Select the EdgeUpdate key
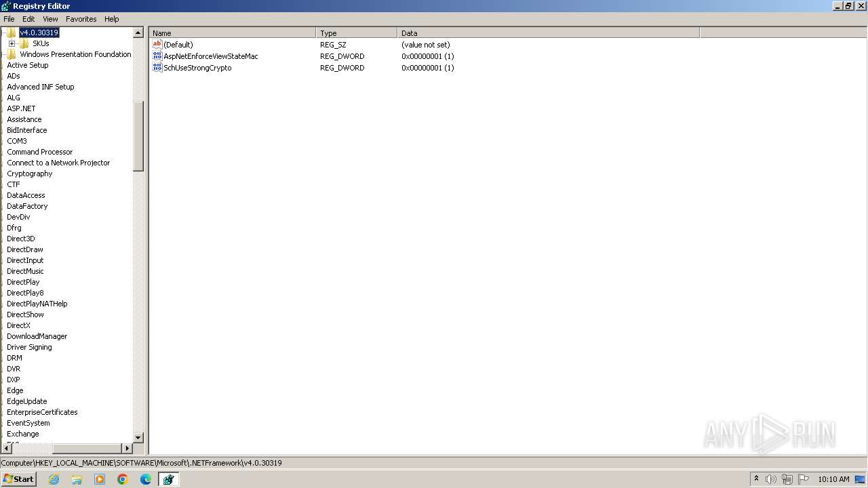Viewport: 868px width, 488px height. click(x=27, y=401)
